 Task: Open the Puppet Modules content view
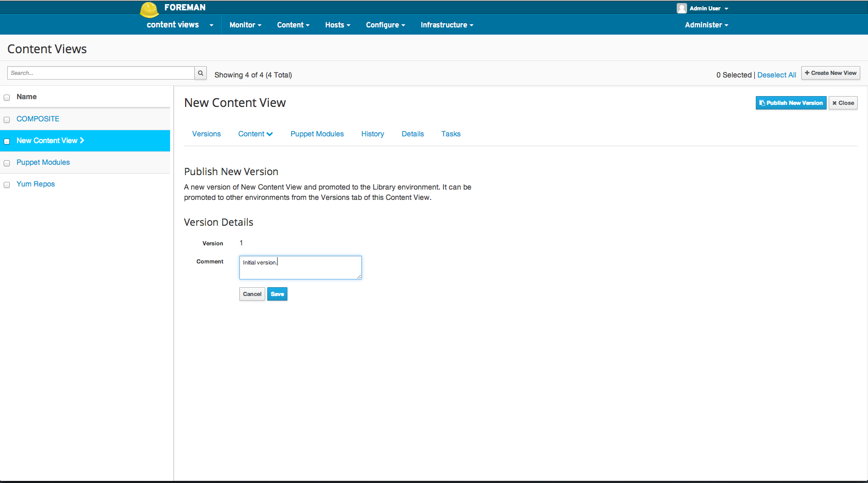point(43,162)
